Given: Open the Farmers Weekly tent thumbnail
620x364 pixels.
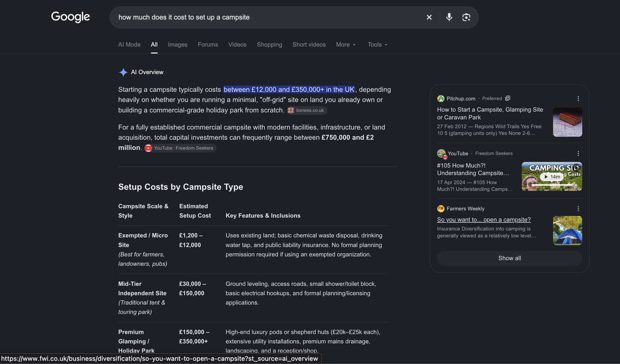Looking at the screenshot, I should (x=568, y=230).
